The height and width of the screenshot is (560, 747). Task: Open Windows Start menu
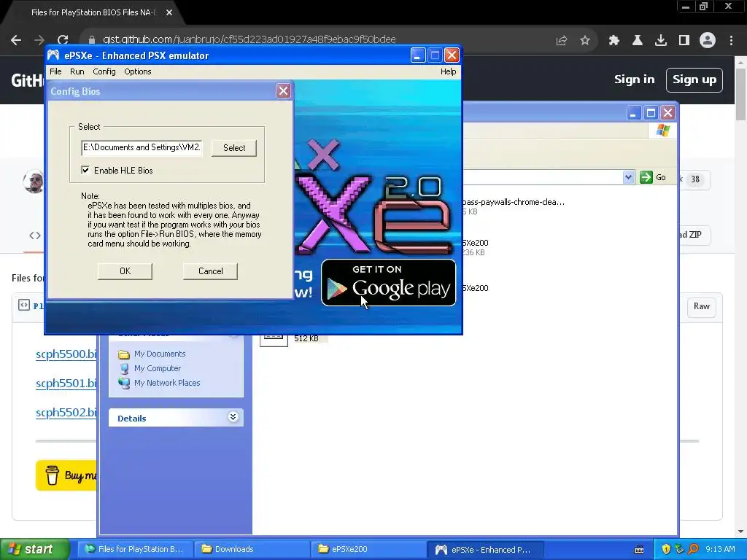tap(35, 549)
